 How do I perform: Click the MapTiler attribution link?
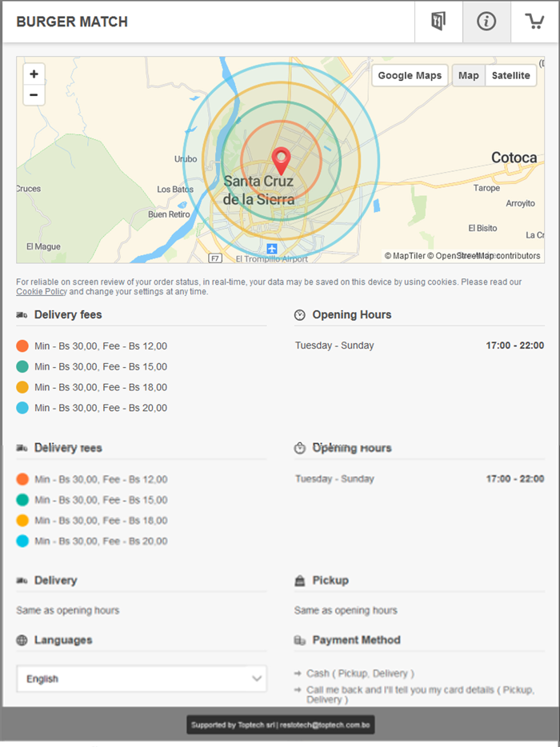(405, 256)
